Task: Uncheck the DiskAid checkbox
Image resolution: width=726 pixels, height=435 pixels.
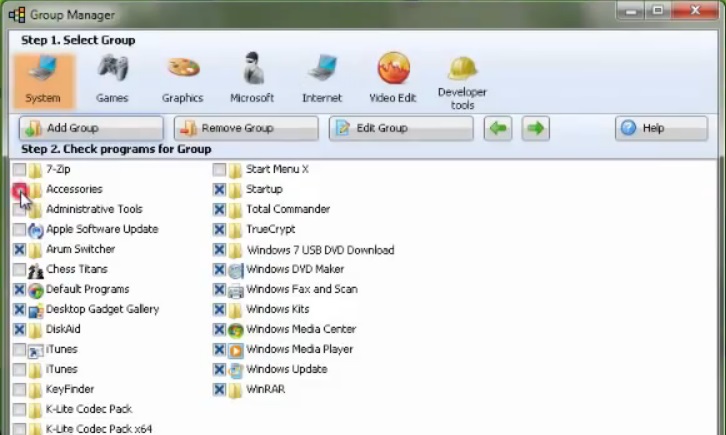Action: (x=19, y=329)
